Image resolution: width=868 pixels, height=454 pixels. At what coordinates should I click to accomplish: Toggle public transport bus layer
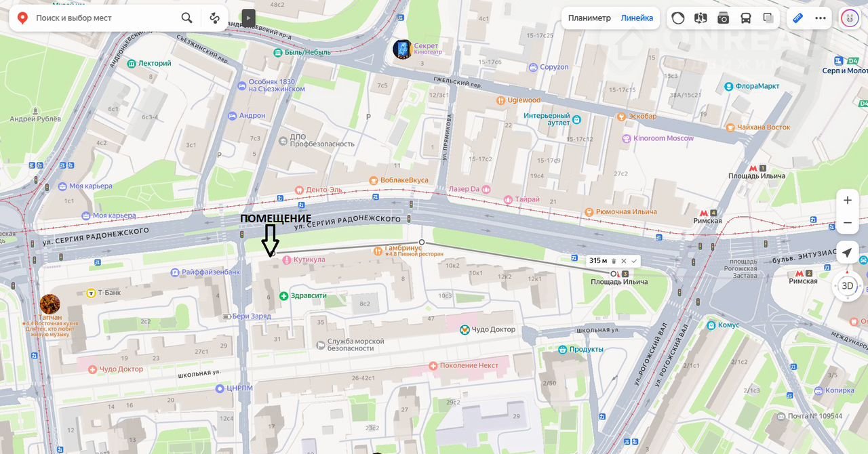[x=746, y=18]
